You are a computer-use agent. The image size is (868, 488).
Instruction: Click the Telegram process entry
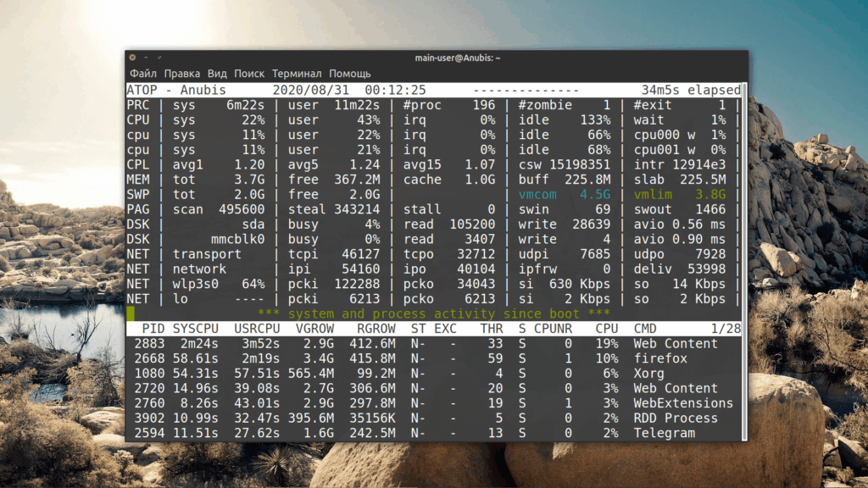(664, 433)
